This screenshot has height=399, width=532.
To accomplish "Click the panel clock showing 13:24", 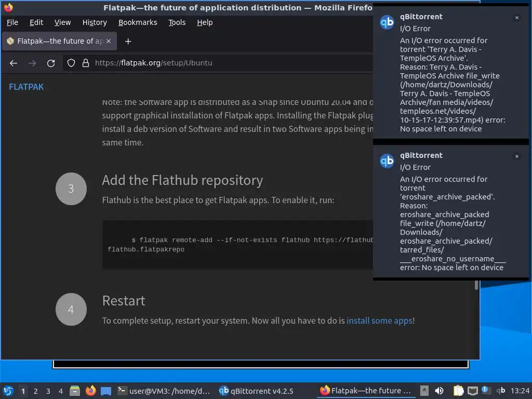I will [x=520, y=391].
